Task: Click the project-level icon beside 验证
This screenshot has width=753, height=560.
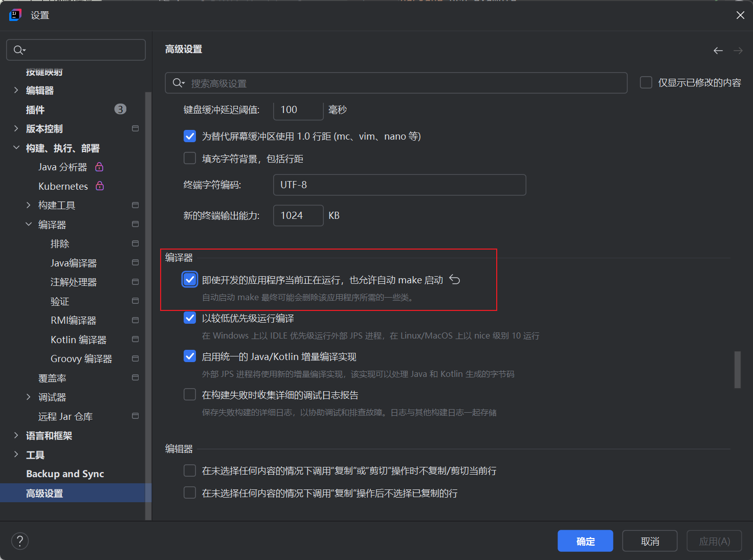Action: [135, 301]
